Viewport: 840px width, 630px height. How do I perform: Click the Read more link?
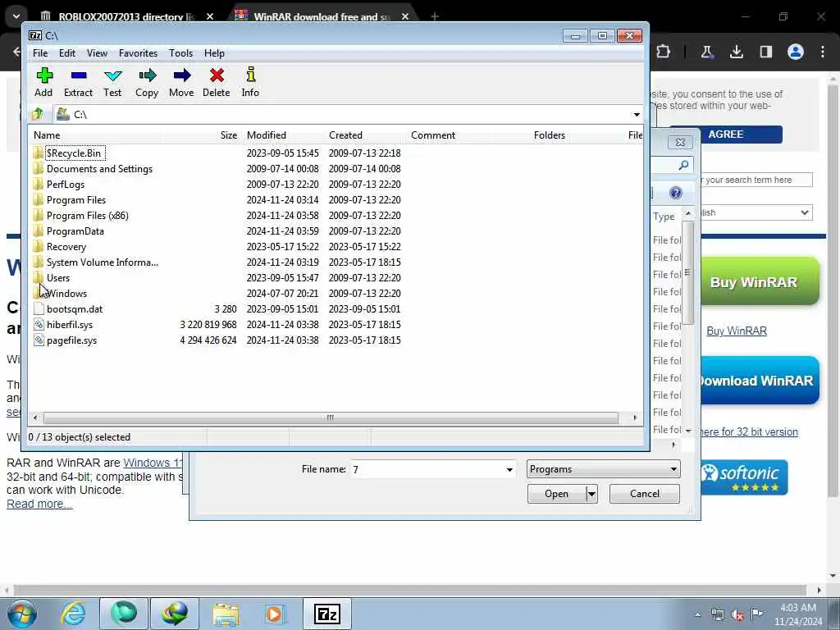39,504
